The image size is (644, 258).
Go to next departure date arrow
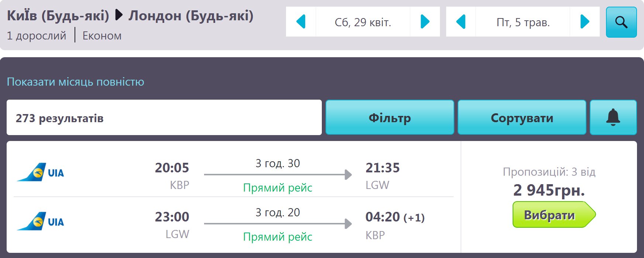pyautogui.click(x=425, y=22)
